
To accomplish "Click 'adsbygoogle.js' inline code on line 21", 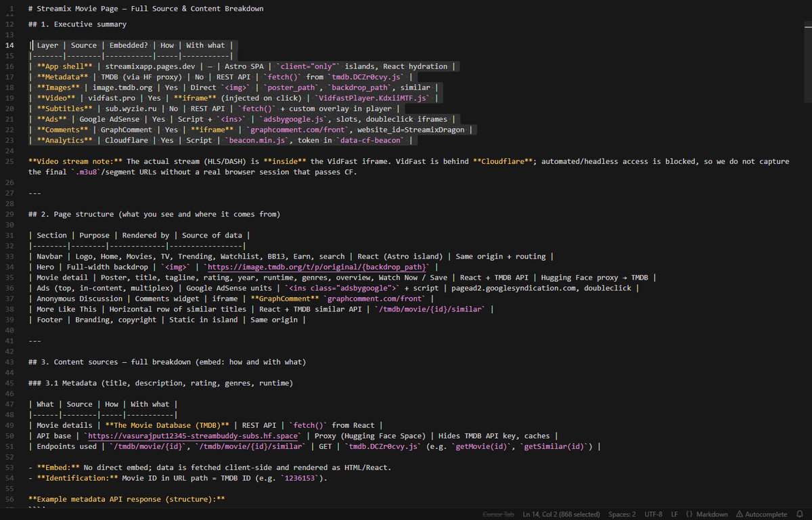I will 295,119.
